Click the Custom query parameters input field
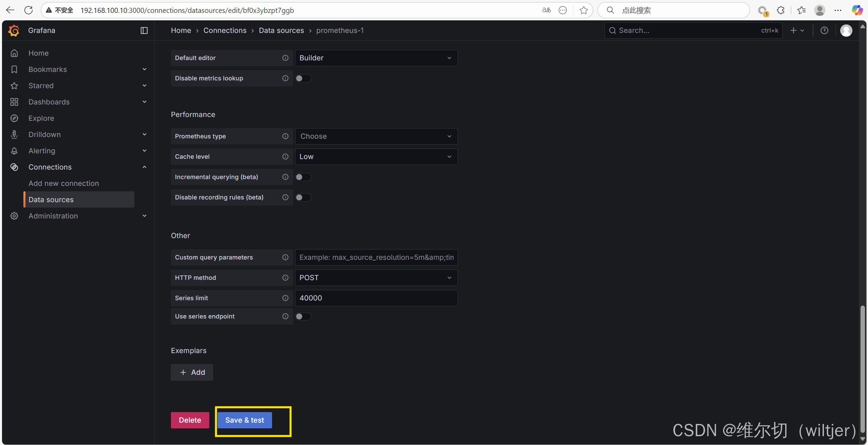Viewport: 868px width, 445px height. (376, 257)
